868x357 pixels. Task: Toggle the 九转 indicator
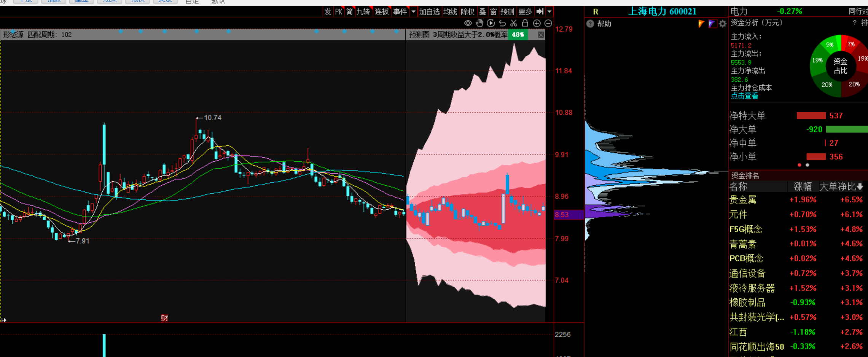(363, 12)
